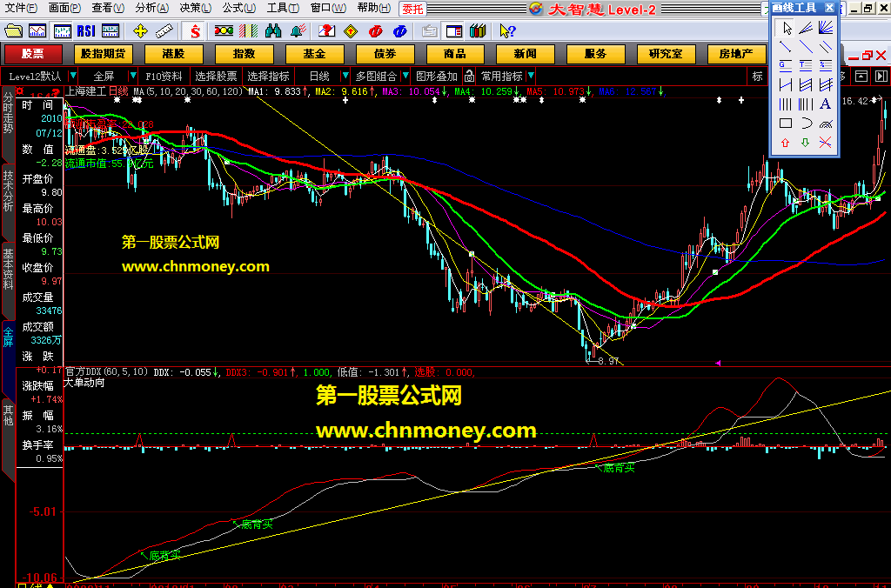The image size is (891, 588).
Task: Click the 选择股票 button
Action: pos(217,76)
